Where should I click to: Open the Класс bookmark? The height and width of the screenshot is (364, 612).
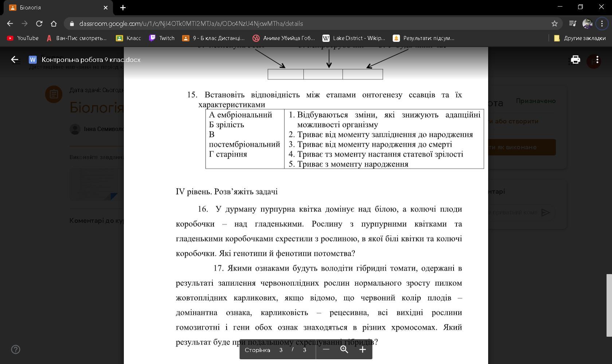(128, 38)
